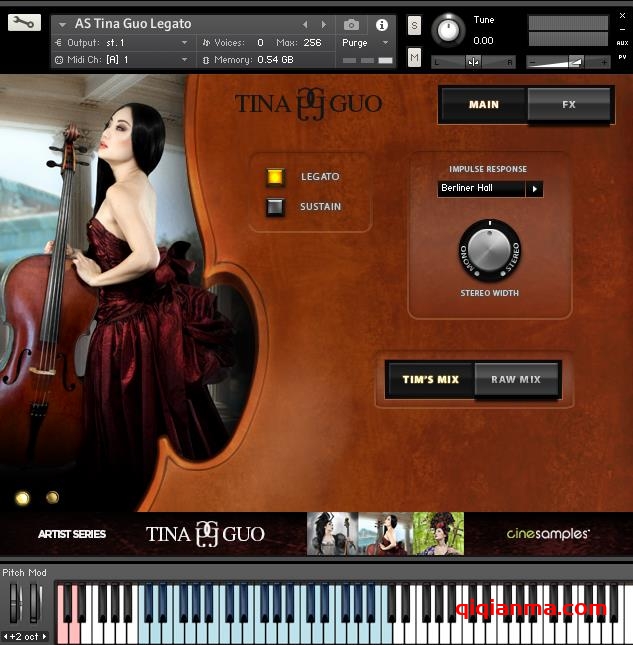Click the first gold dot below the cello
633x645 pixels.
click(x=22, y=498)
